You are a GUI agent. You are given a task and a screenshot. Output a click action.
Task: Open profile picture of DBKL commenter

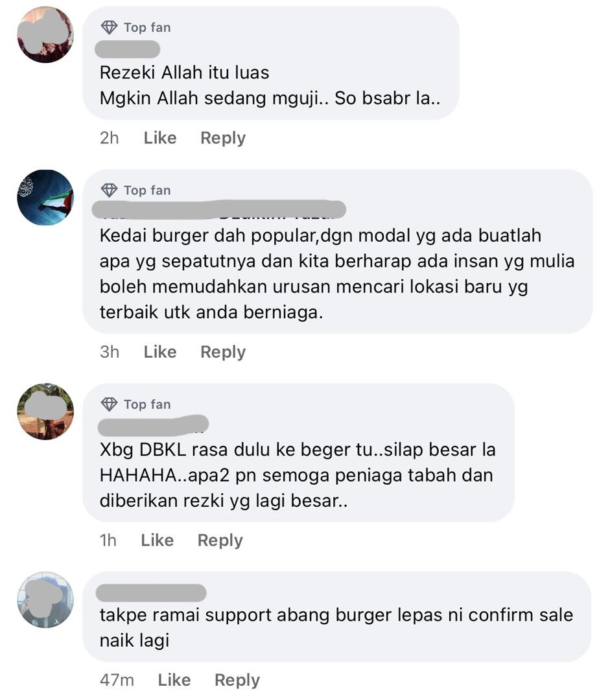pos(45,412)
